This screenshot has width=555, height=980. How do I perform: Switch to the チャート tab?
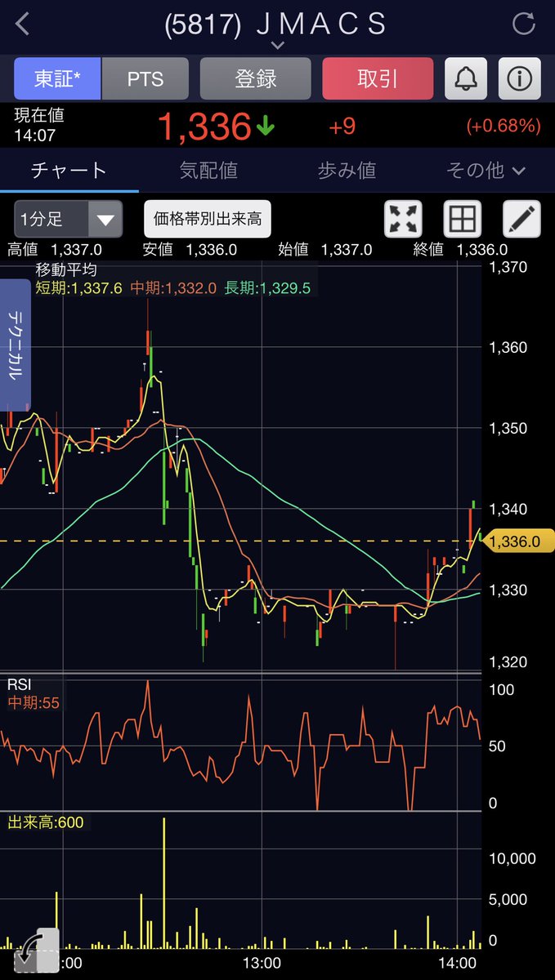69,170
